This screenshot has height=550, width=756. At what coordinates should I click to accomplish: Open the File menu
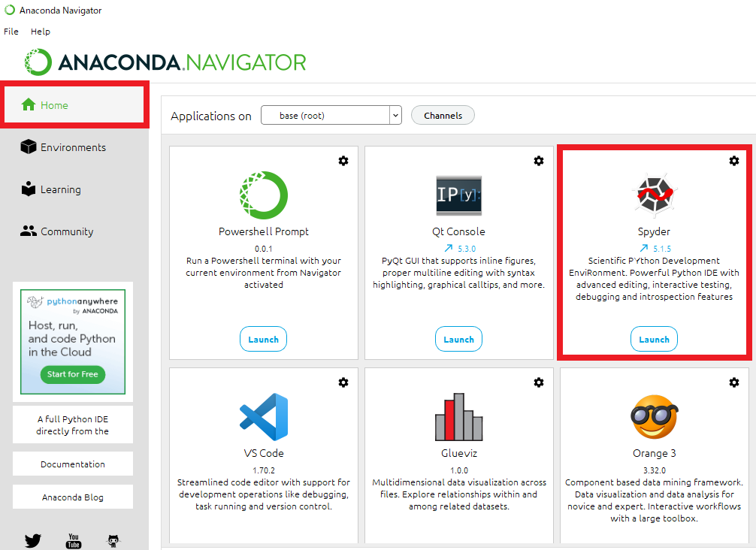click(x=11, y=32)
